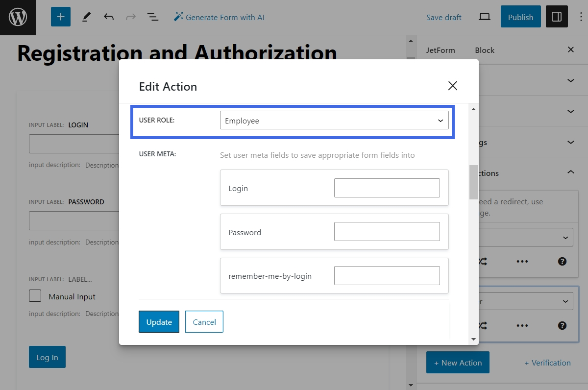Toggle the settings sidebar panel icon
The width and height of the screenshot is (588, 390).
pyautogui.click(x=557, y=16)
